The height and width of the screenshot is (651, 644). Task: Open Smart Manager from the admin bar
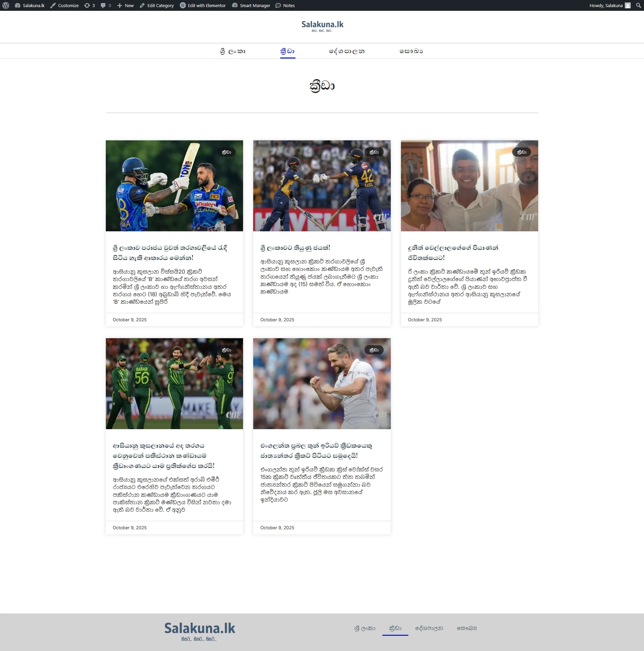pos(235,5)
